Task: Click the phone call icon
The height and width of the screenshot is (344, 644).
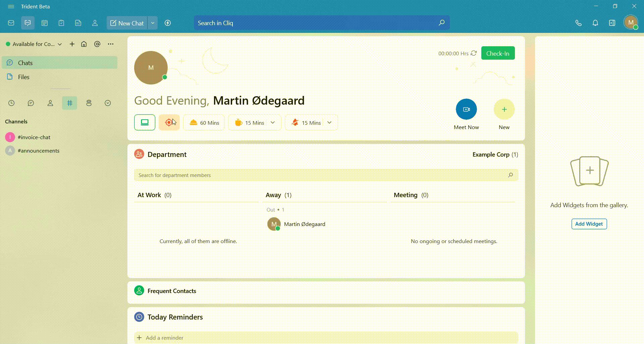Action: click(578, 23)
